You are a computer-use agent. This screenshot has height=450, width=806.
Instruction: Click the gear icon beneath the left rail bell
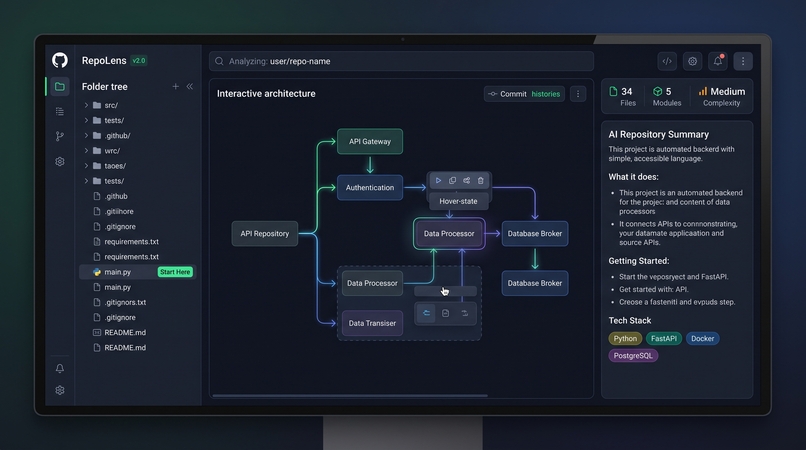60,390
